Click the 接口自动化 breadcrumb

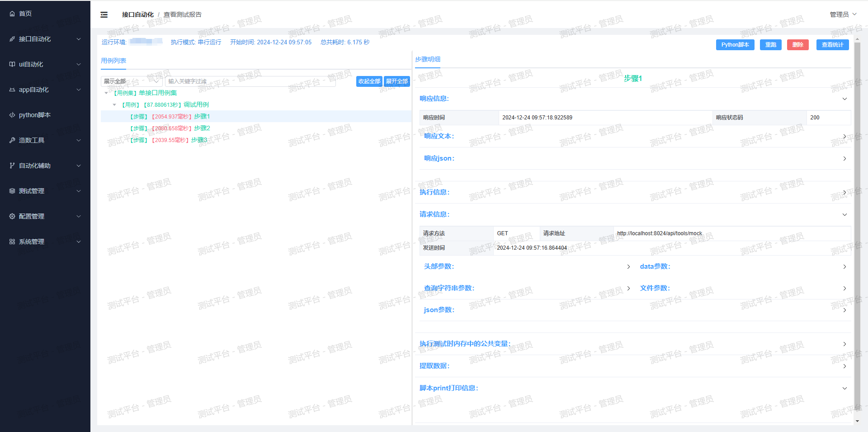(x=138, y=14)
